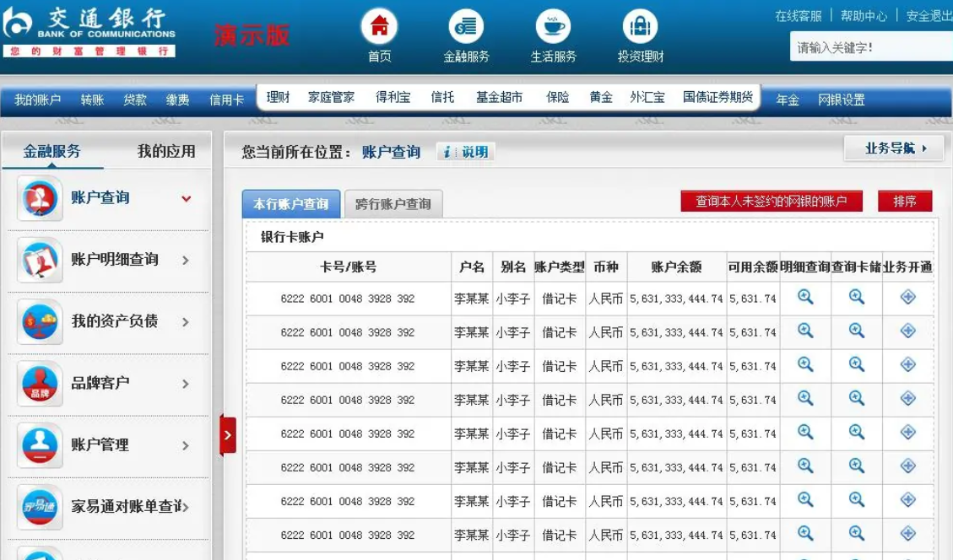Click the Bank of Communications logo
953x560 pixels.
pyautogui.click(x=89, y=32)
